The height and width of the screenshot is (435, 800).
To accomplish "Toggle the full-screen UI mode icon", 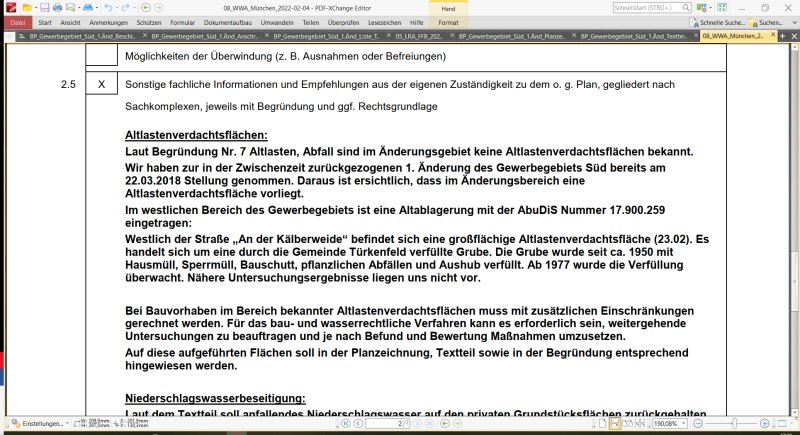I will coord(722,8).
